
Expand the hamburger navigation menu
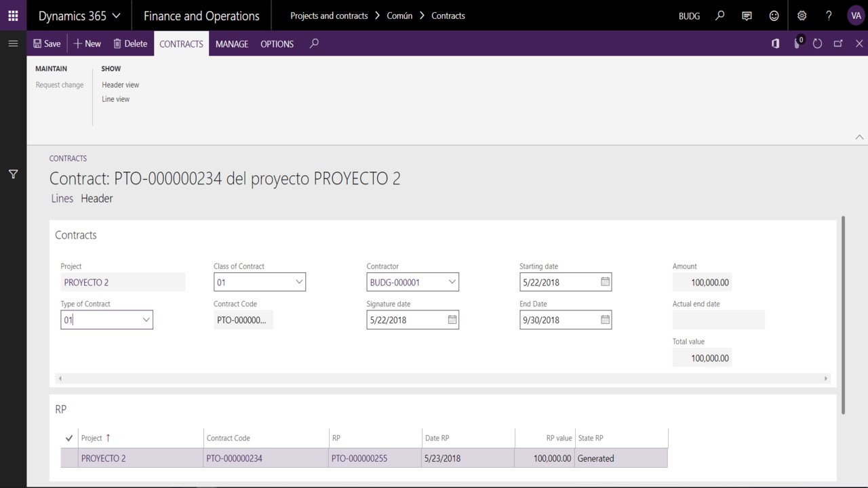[13, 43]
